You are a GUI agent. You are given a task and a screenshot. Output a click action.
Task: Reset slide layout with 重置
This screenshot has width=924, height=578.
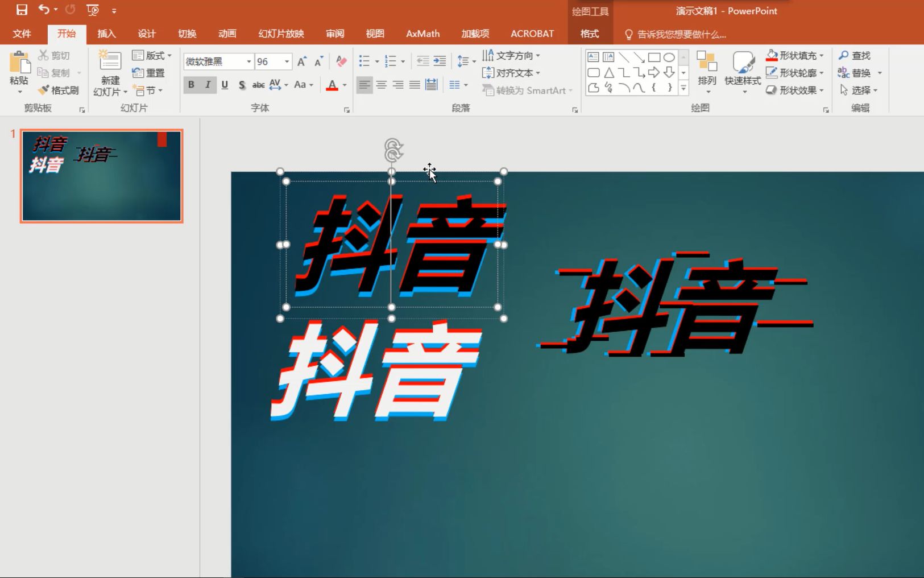coord(148,73)
